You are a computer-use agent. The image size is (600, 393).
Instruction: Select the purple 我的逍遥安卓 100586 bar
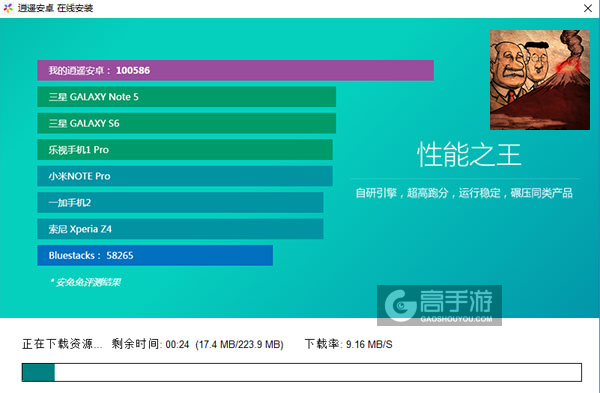pyautogui.click(x=235, y=70)
